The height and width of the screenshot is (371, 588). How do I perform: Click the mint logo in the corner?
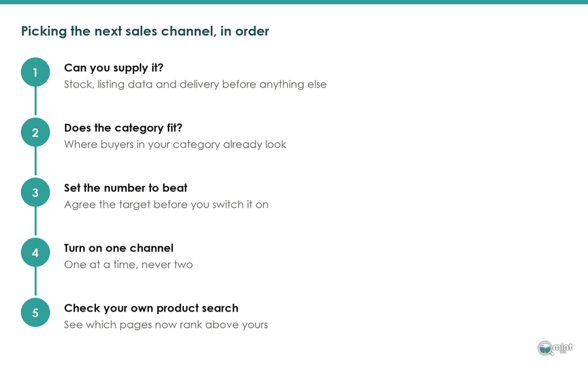[x=555, y=348]
